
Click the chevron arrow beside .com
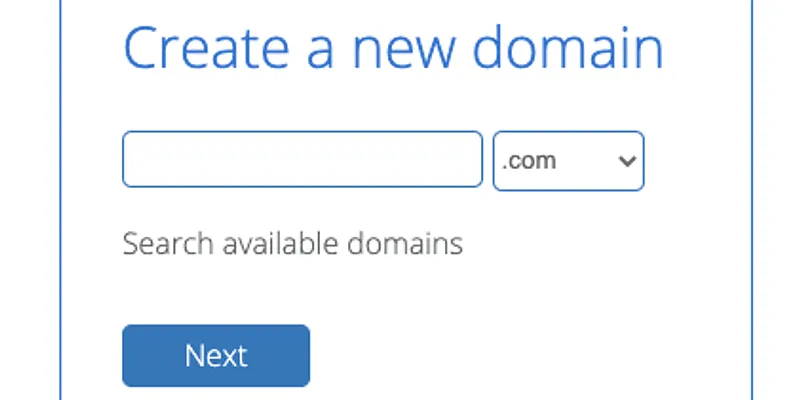[x=627, y=161]
